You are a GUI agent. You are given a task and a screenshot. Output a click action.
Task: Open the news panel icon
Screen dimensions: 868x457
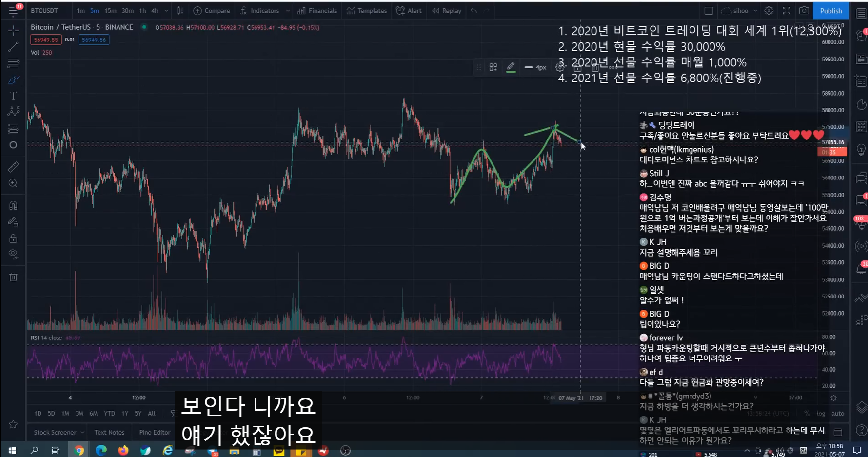click(x=862, y=59)
